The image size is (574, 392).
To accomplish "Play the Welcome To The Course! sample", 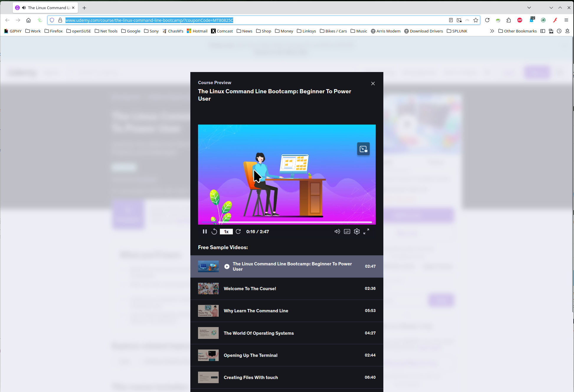I will pos(250,289).
